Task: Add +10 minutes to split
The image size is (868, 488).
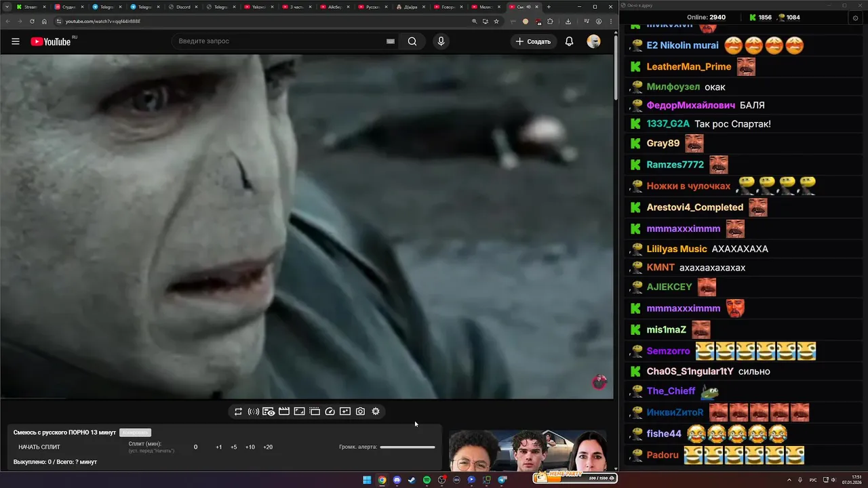Action: (250, 447)
